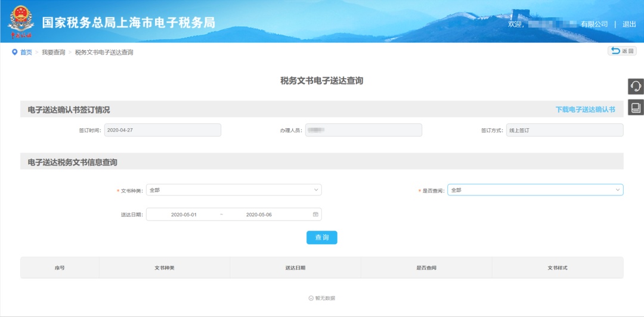Click the 送达日期 column header
This screenshot has height=317, width=644.
pyautogui.click(x=295, y=268)
